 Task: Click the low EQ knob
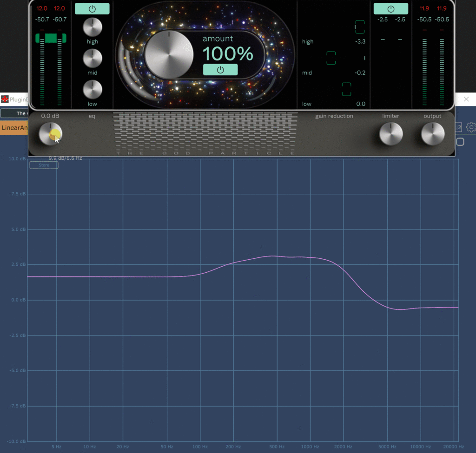92,90
